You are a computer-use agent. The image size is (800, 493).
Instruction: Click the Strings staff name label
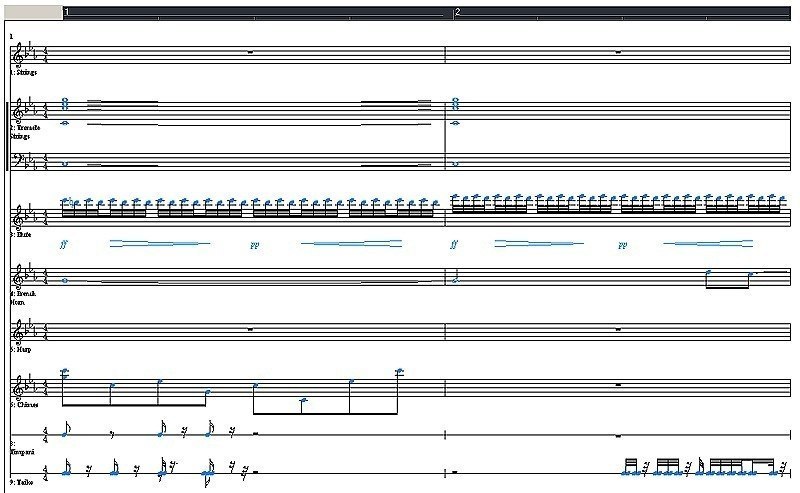click(24, 73)
